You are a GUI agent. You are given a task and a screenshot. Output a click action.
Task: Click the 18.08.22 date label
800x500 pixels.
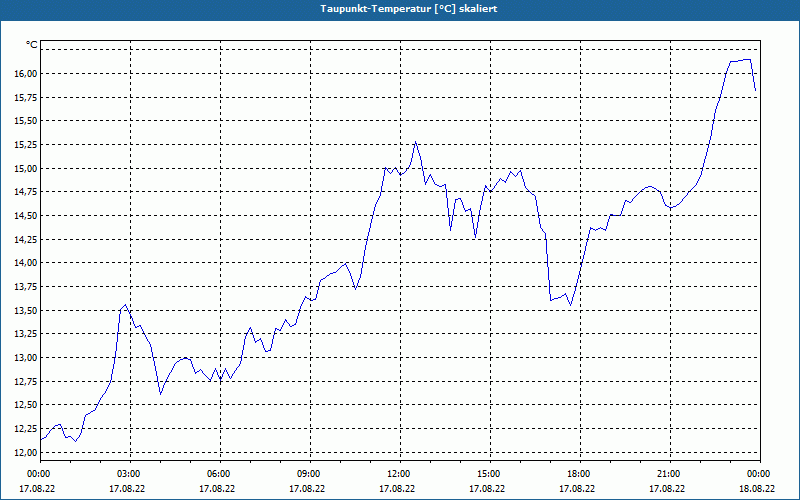pyautogui.click(x=757, y=489)
